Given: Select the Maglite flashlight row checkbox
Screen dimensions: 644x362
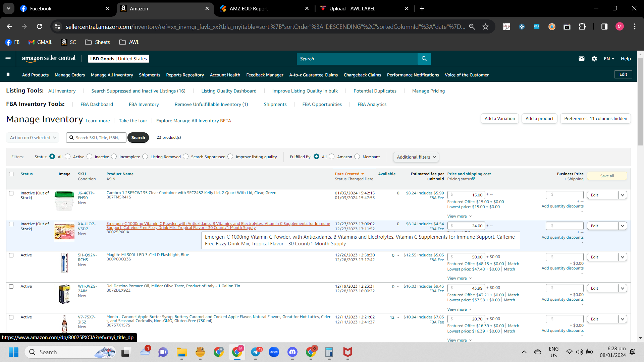Looking at the screenshot, I should [x=11, y=255].
